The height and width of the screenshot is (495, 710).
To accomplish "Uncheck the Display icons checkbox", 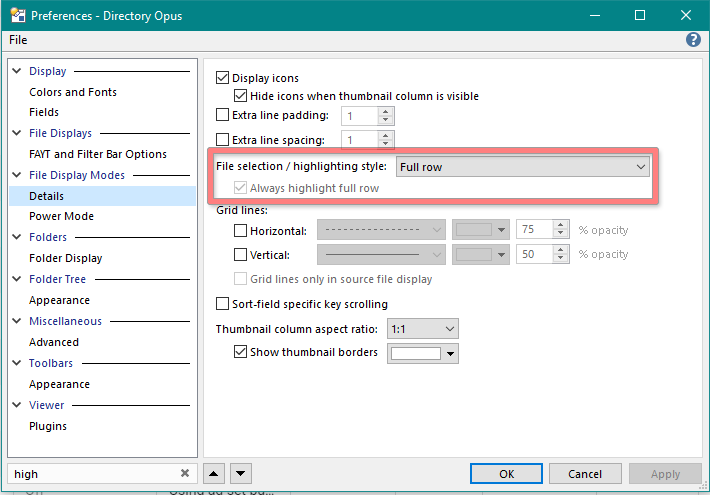I will pos(223,78).
